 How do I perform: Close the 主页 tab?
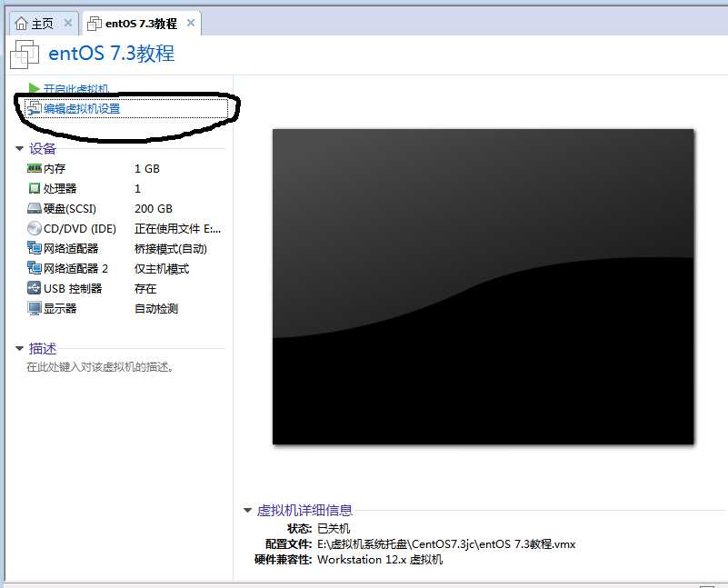tap(68, 23)
